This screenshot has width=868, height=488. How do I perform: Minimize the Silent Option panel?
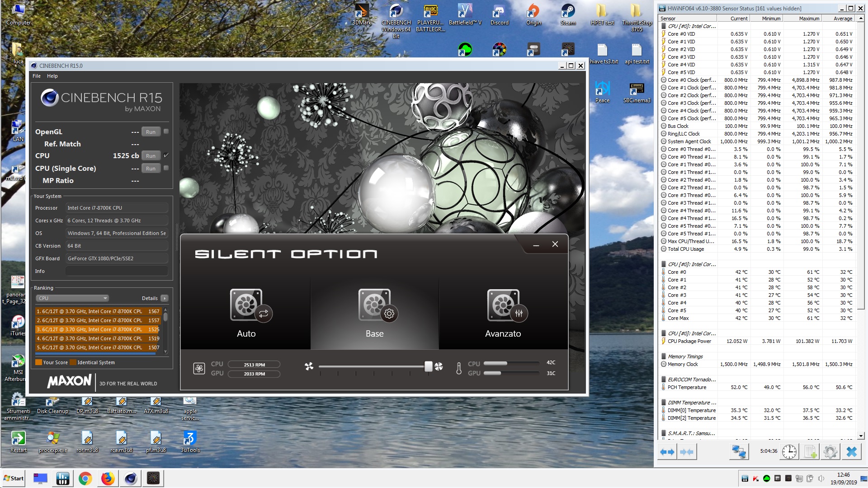point(536,244)
